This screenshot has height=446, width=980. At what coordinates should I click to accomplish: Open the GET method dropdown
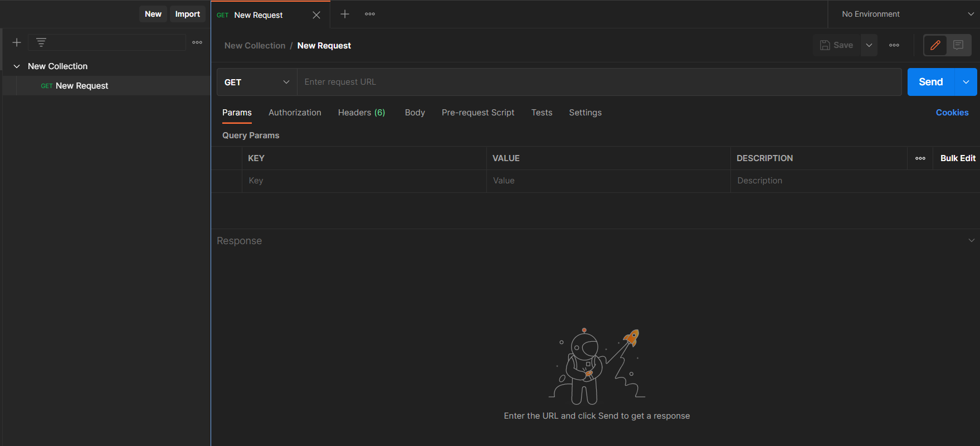coord(257,82)
